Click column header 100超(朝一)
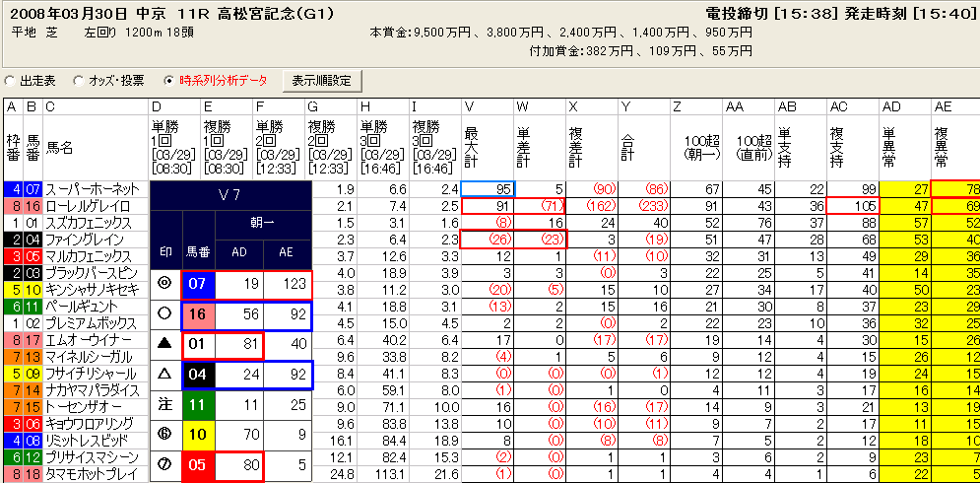Viewport: 980px width, 483px height. click(696, 148)
